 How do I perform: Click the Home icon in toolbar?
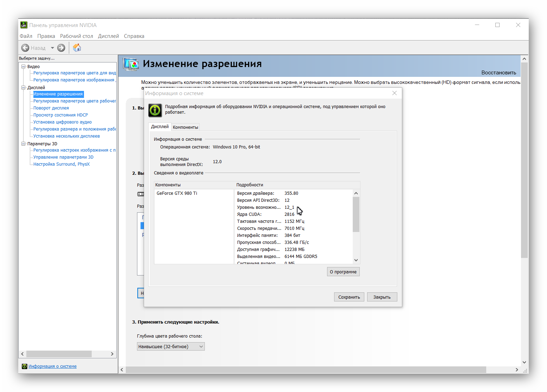[x=77, y=48]
